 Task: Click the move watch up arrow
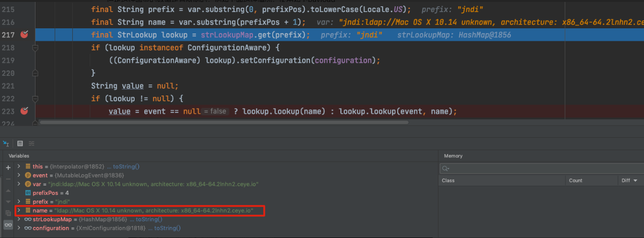[x=8, y=190]
